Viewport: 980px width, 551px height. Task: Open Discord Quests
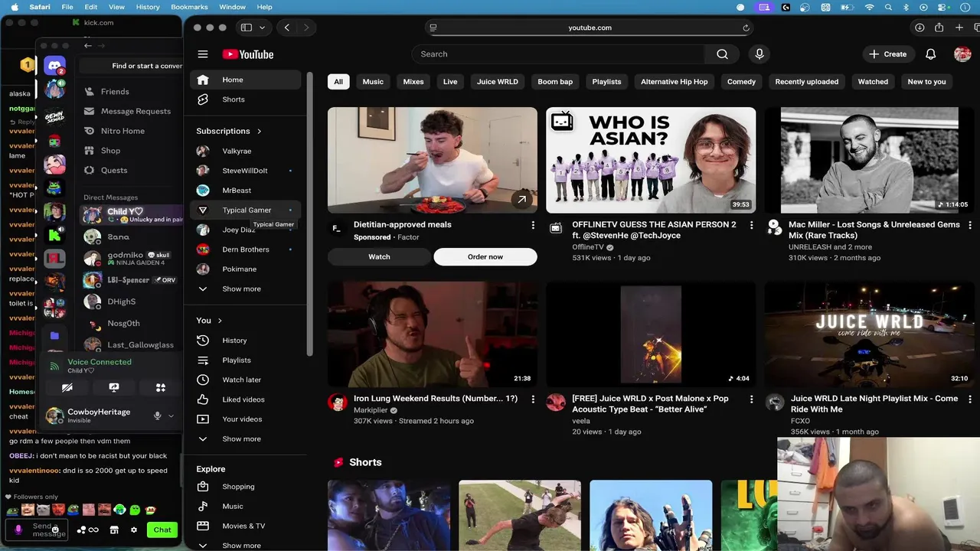pyautogui.click(x=128, y=171)
